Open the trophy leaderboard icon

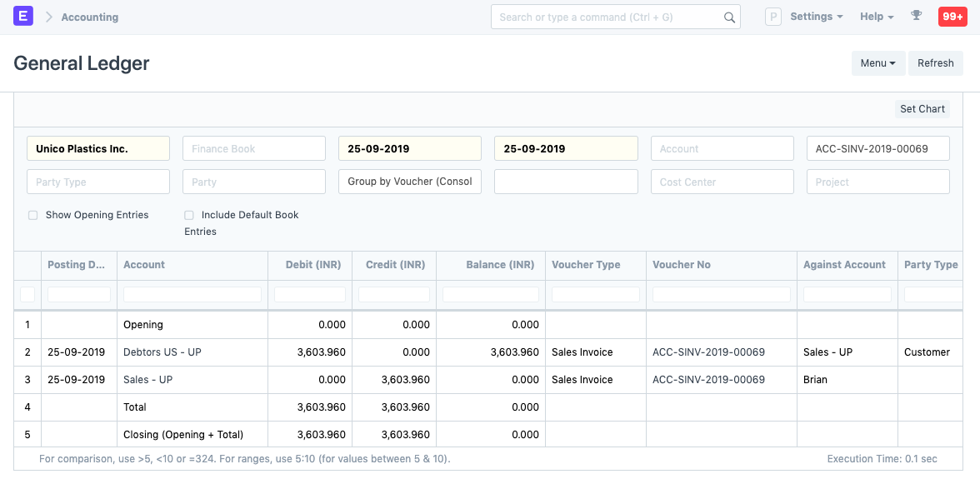pos(917,16)
